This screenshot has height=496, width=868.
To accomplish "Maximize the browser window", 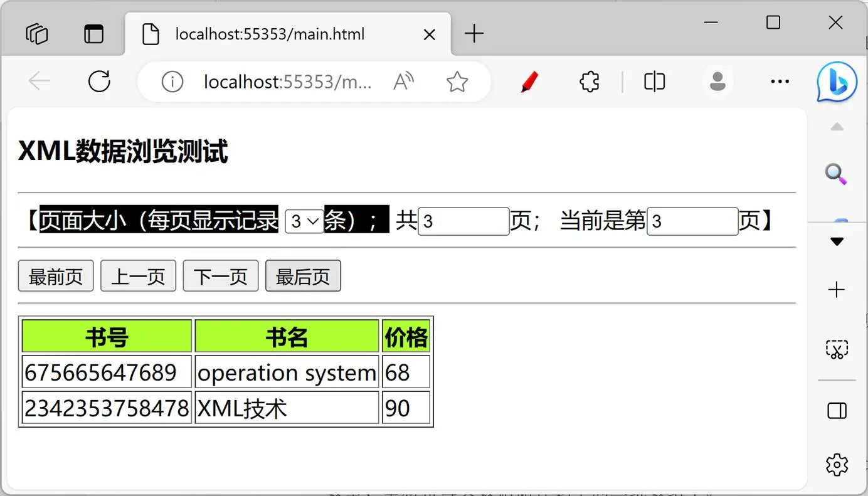I will 773,23.
